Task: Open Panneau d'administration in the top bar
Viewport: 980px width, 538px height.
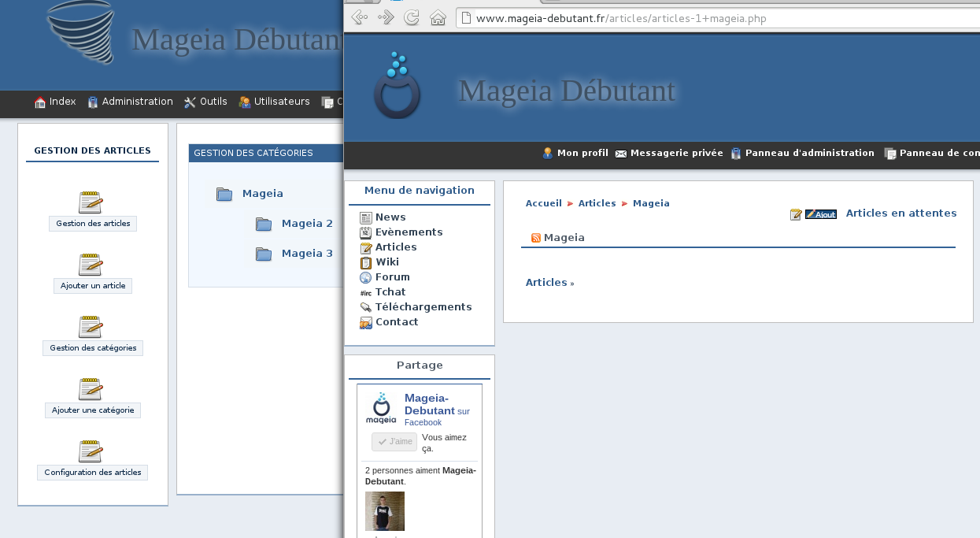Action: [x=810, y=154]
